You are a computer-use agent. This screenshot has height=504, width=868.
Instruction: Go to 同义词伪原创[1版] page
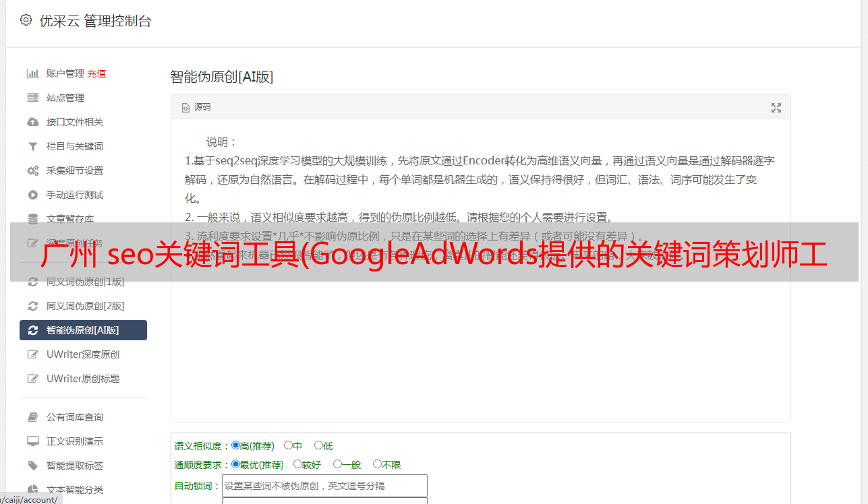(x=86, y=282)
